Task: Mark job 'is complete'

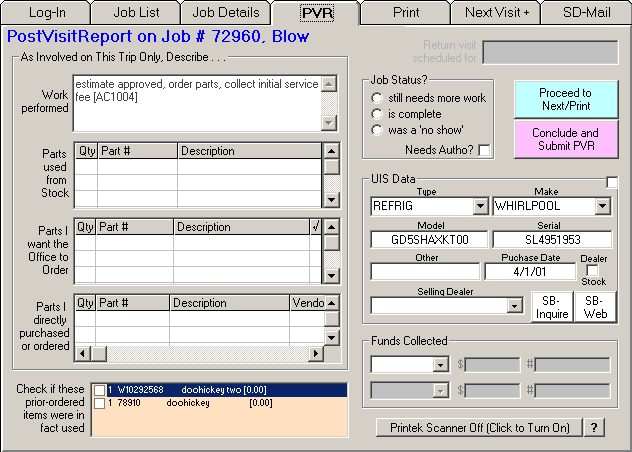Action: (x=377, y=114)
